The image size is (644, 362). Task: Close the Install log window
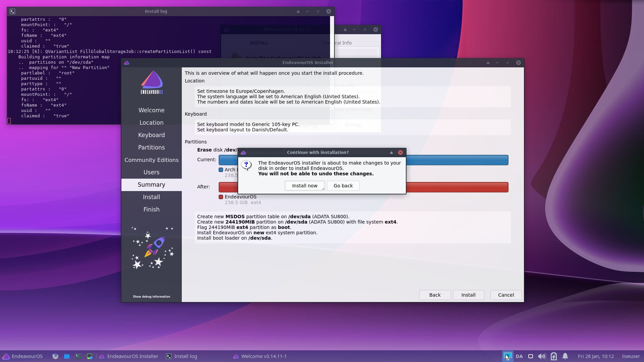(328, 11)
